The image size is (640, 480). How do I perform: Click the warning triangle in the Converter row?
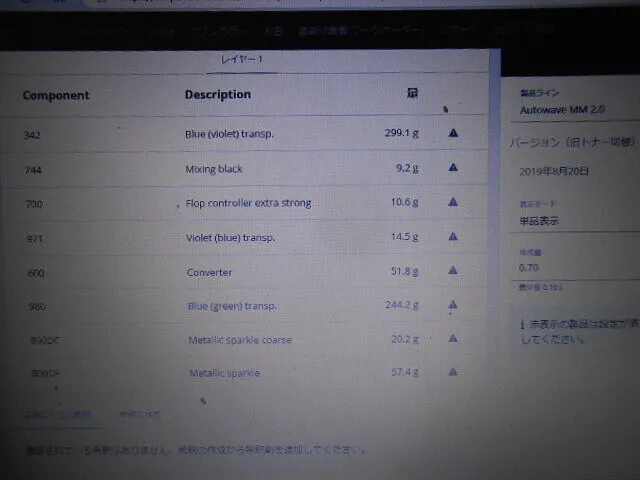(x=453, y=271)
